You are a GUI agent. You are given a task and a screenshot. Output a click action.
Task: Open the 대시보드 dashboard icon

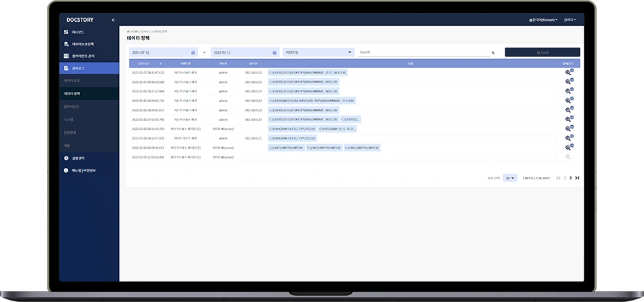coord(66,32)
